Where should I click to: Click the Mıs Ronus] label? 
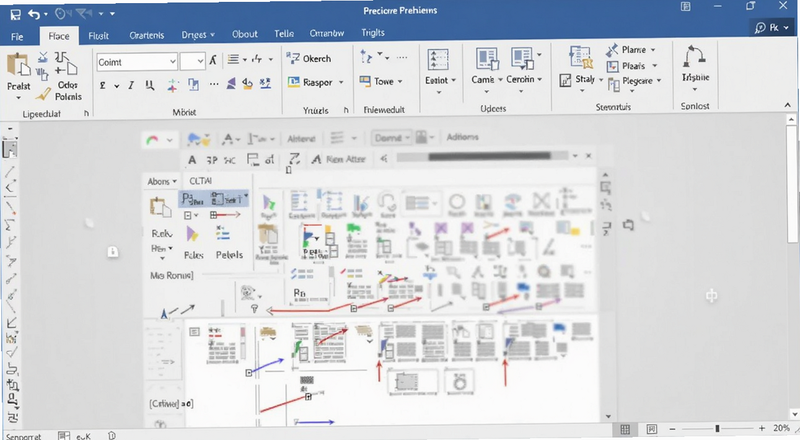171,275
